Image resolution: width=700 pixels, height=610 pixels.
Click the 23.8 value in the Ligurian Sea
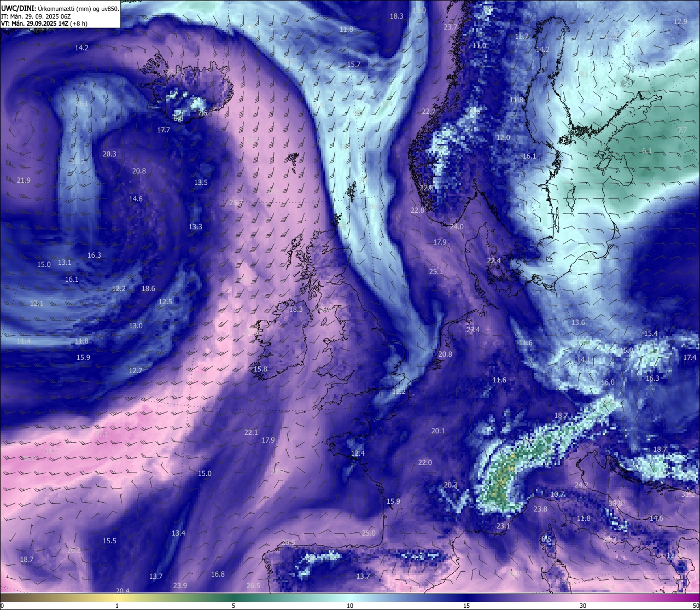[540, 509]
